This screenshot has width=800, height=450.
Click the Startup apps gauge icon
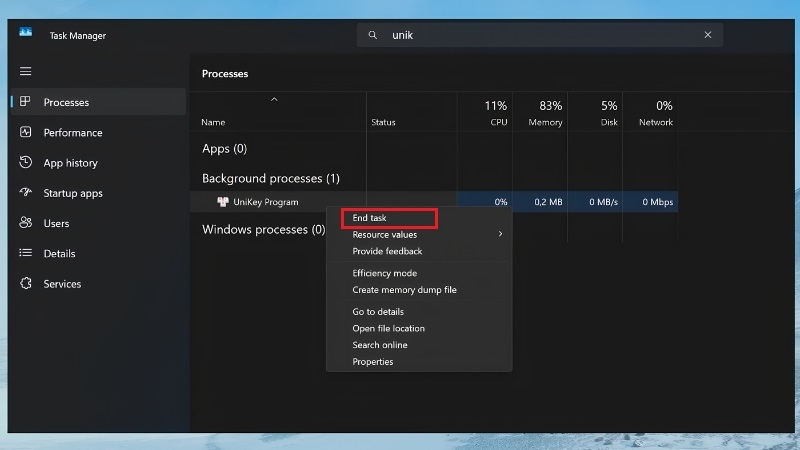[x=26, y=192]
